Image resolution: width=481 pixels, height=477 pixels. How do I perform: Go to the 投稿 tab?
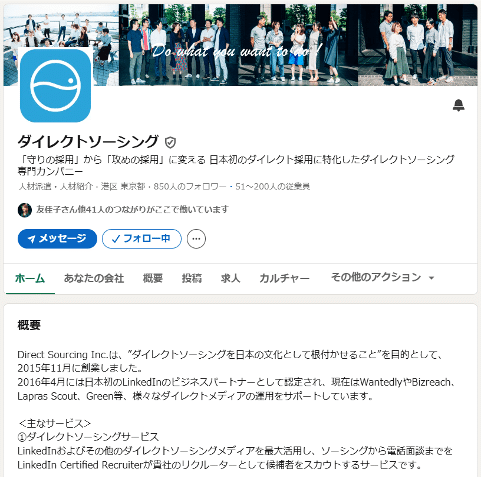tap(192, 278)
